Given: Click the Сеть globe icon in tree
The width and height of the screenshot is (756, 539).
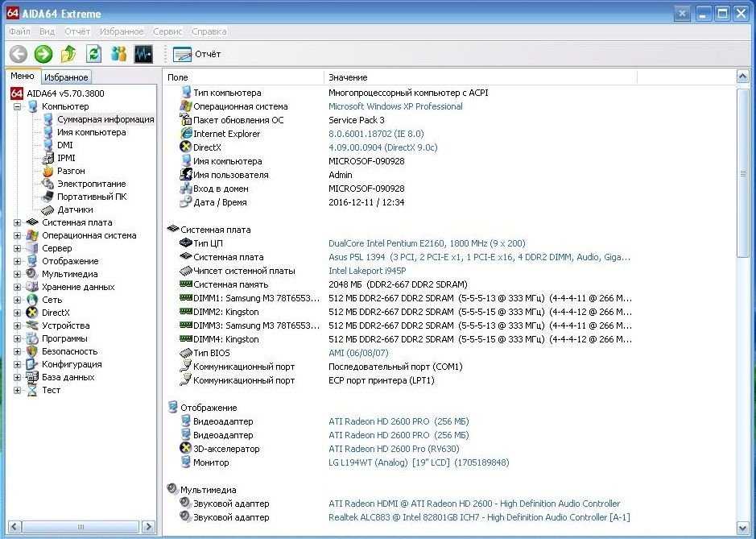Looking at the screenshot, I should (x=32, y=300).
